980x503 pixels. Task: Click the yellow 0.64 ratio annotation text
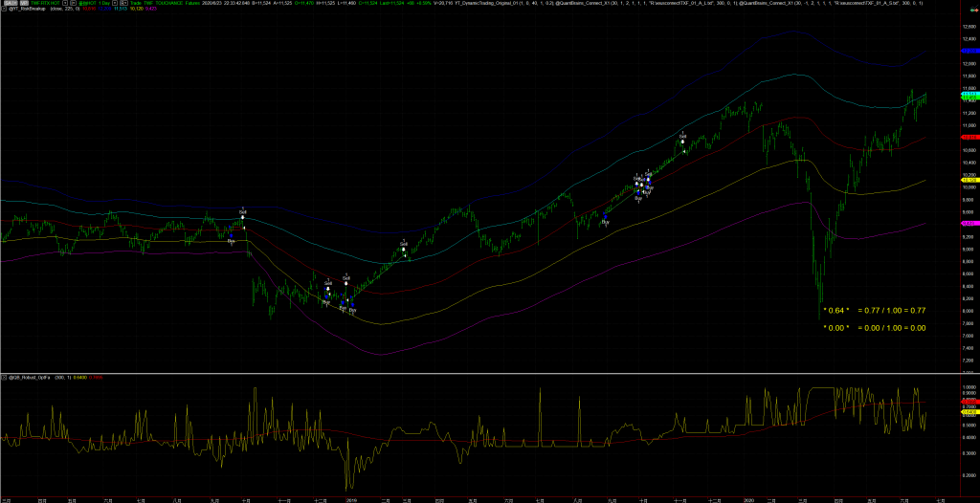click(836, 311)
